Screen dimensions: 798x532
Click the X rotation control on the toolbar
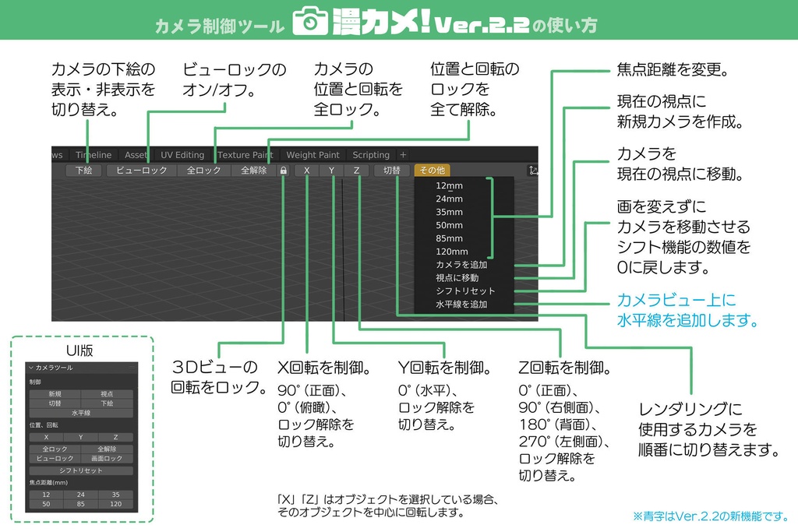coord(306,170)
